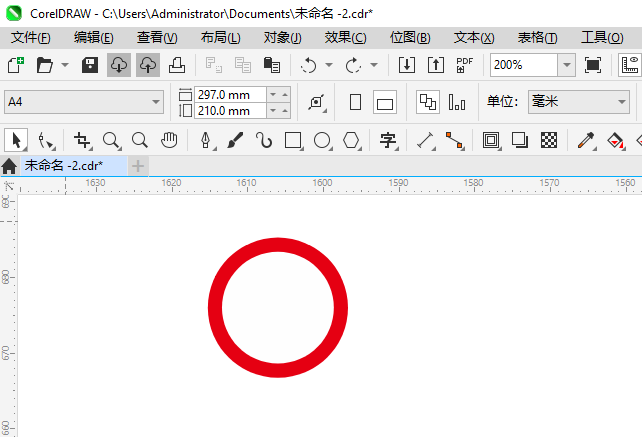Viewport: 642px width, 437px height.
Task: Open the A4 page size dropdown
Action: (x=84, y=102)
